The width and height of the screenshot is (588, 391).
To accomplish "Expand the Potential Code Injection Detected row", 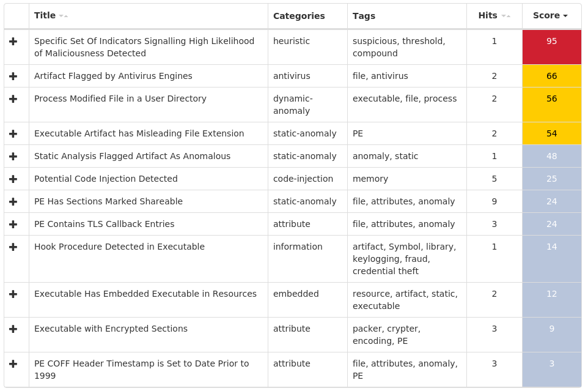I will [x=13, y=179].
